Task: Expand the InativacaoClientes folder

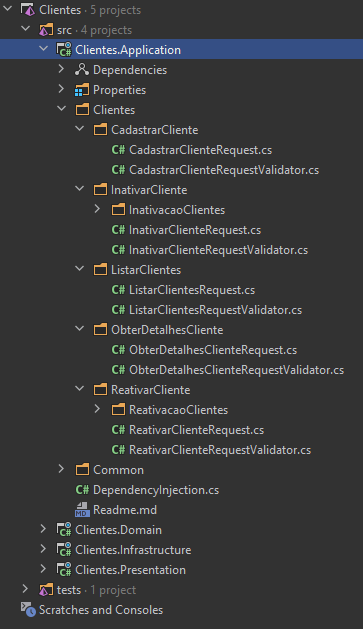Action: point(97,209)
